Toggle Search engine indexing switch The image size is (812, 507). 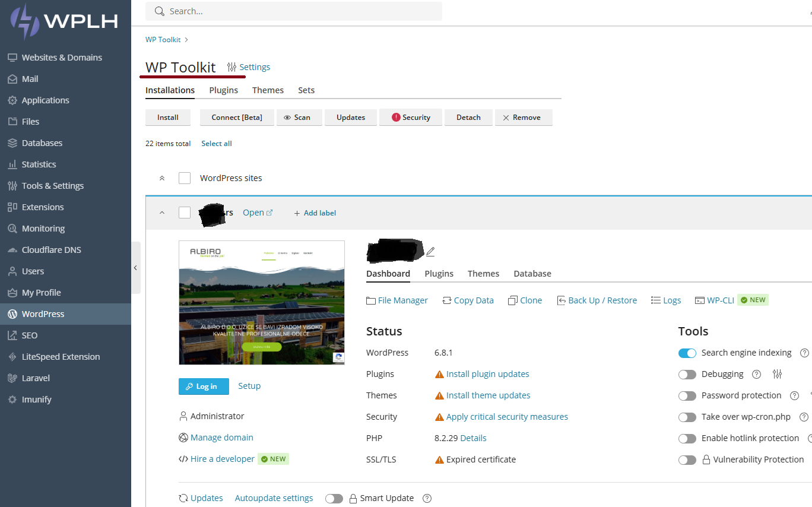point(687,353)
